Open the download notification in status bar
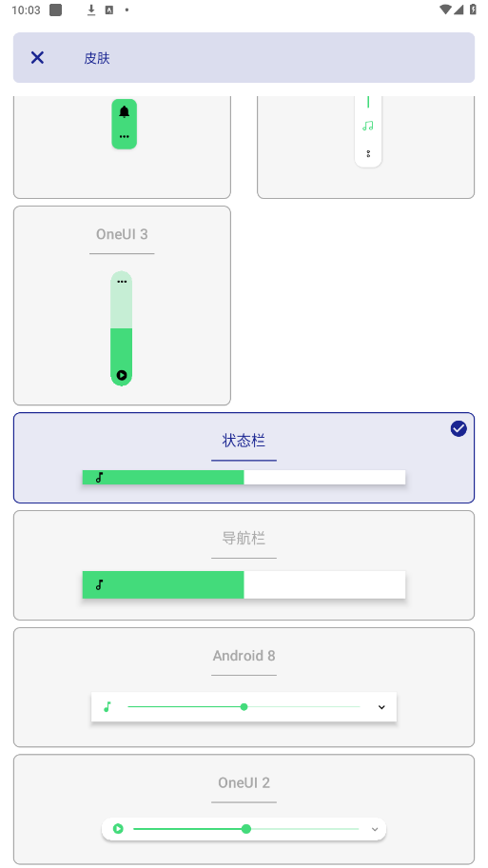 (x=91, y=10)
